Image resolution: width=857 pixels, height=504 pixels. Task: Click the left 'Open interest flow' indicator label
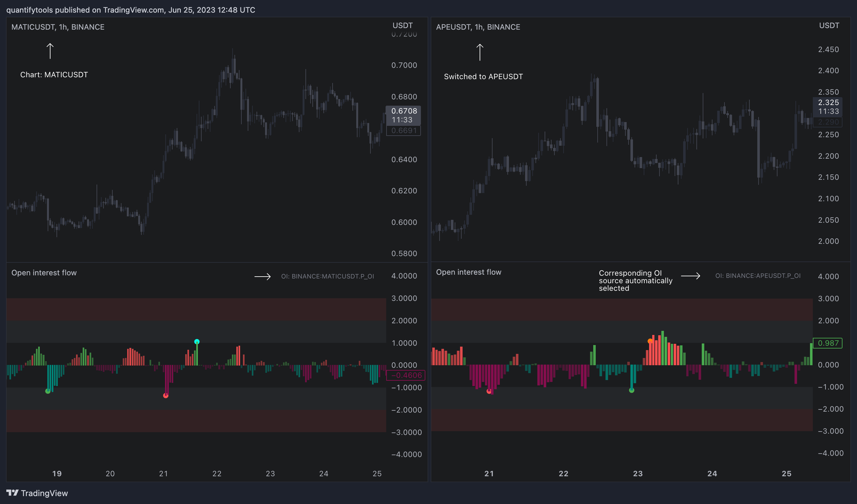point(44,273)
